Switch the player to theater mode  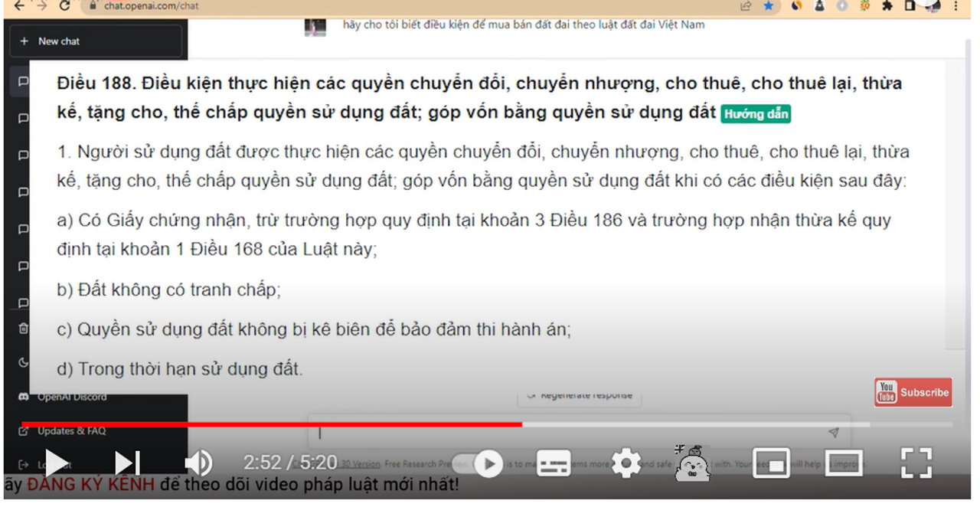(843, 463)
